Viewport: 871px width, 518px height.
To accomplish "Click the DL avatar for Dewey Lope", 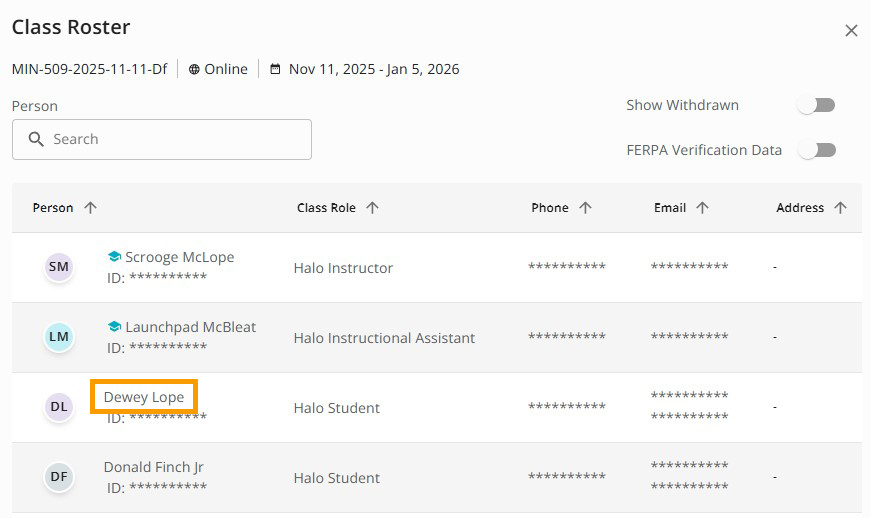I will coord(59,407).
